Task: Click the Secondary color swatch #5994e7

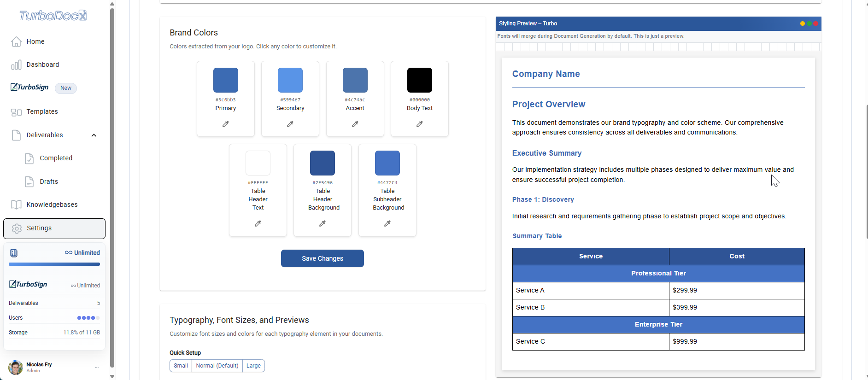Action: (x=290, y=80)
